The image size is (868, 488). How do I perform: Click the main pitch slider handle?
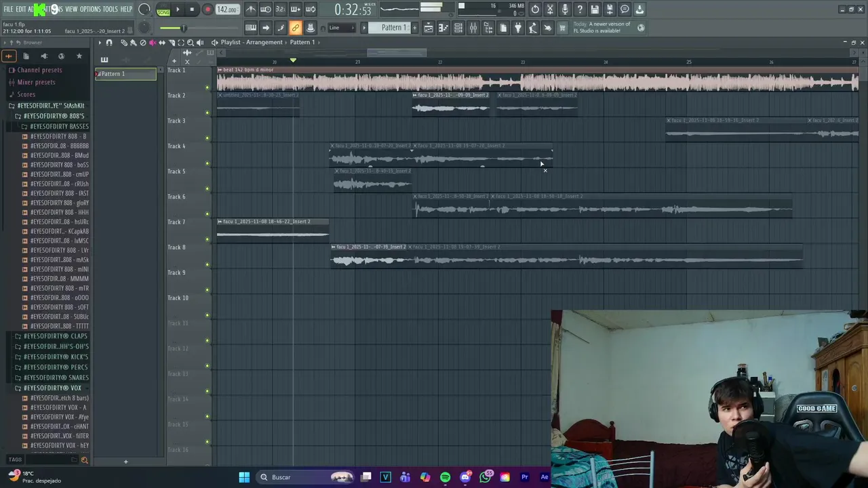[182, 28]
